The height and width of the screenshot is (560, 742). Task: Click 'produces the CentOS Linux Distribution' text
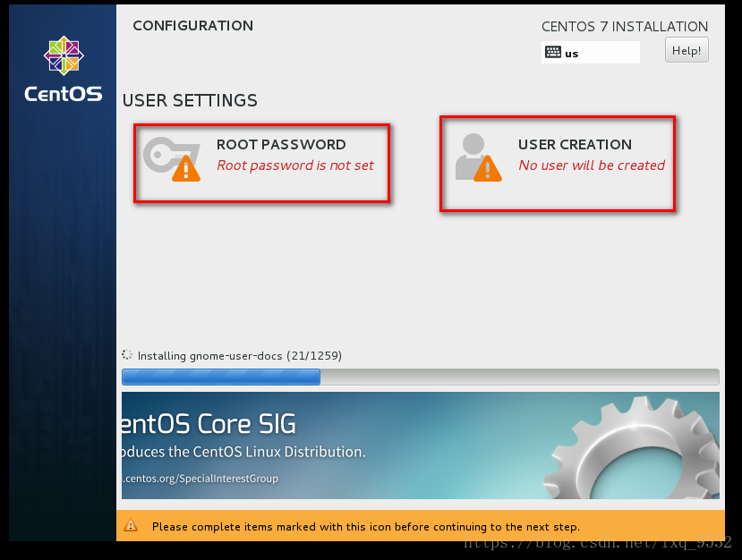(x=243, y=452)
